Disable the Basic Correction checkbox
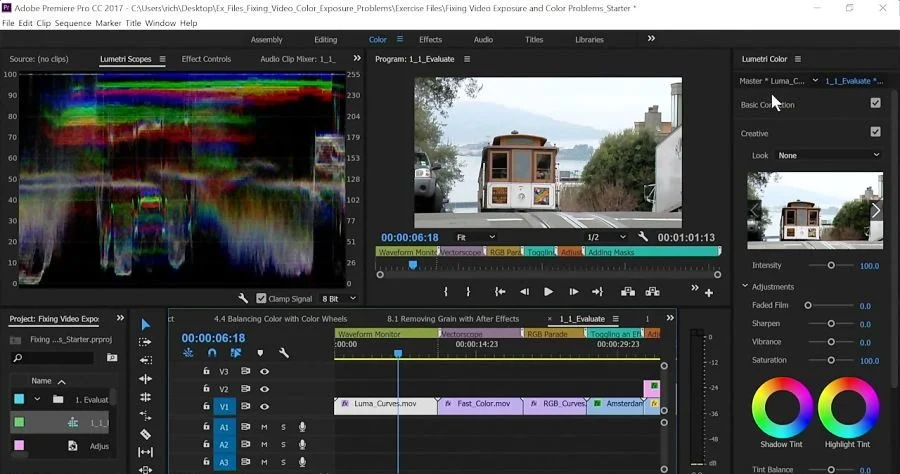The height and width of the screenshot is (474, 900). tap(875, 103)
